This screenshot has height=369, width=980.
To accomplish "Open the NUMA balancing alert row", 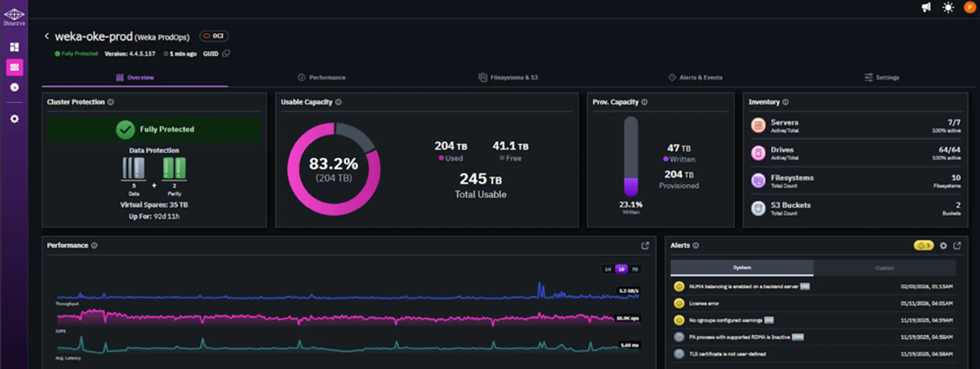I will [813, 286].
